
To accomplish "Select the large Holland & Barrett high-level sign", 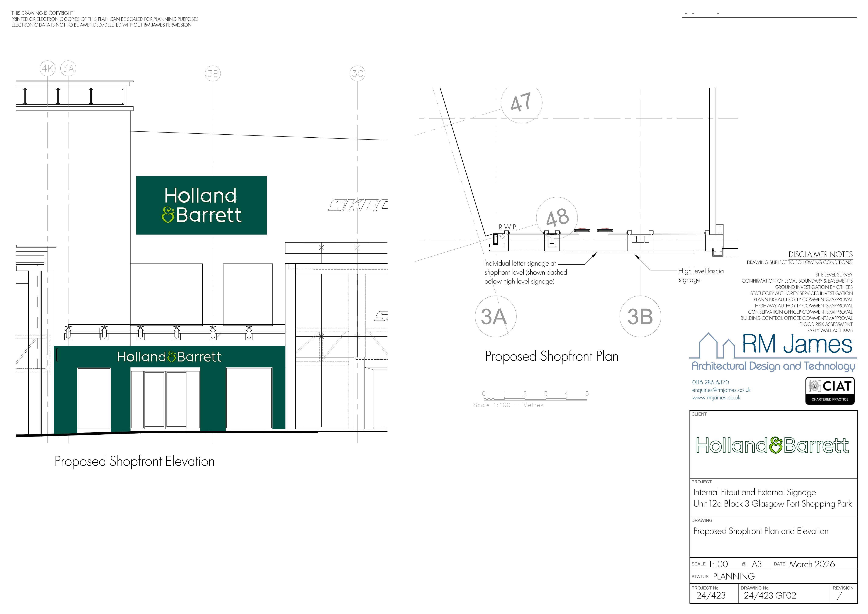I will [x=201, y=205].
